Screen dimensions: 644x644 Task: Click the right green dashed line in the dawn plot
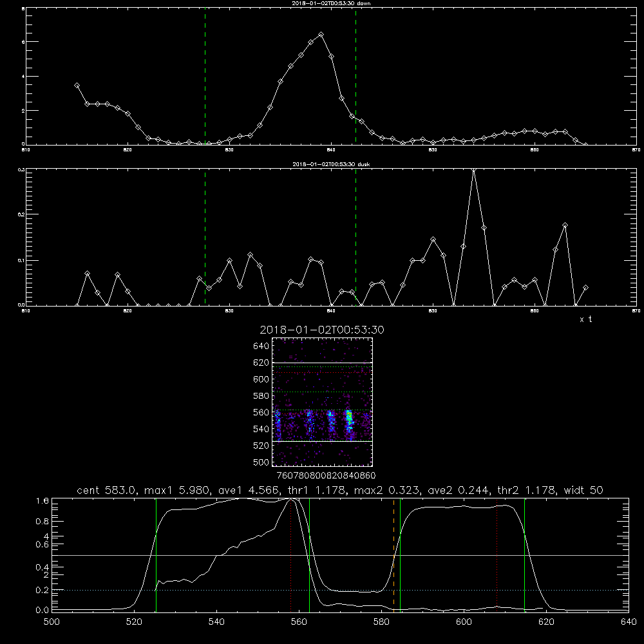355,76
